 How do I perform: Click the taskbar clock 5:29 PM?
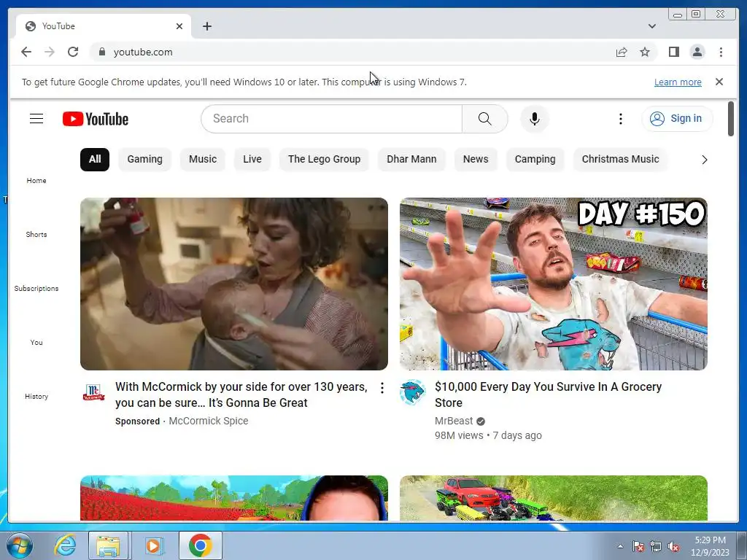[x=710, y=546]
